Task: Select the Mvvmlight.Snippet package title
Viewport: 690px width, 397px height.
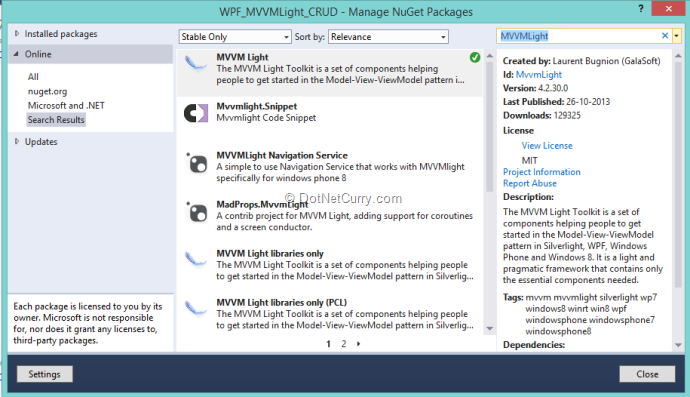Action: click(257, 106)
